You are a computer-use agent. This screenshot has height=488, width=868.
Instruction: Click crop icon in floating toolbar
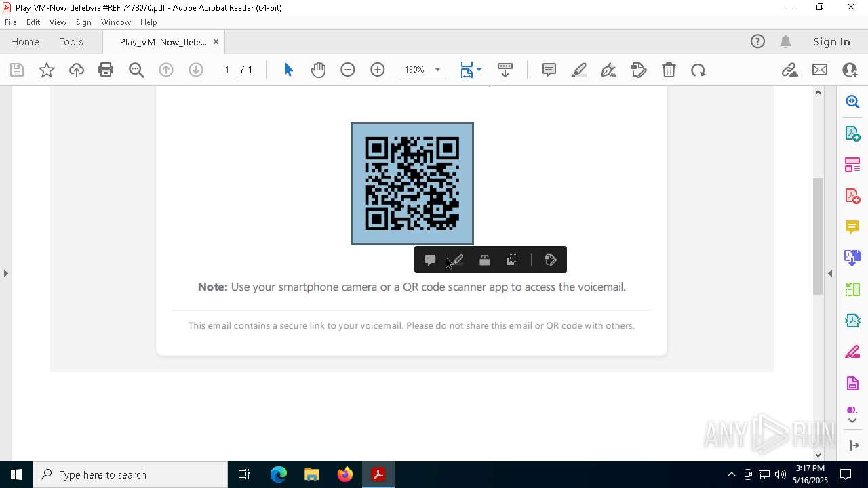tap(512, 260)
